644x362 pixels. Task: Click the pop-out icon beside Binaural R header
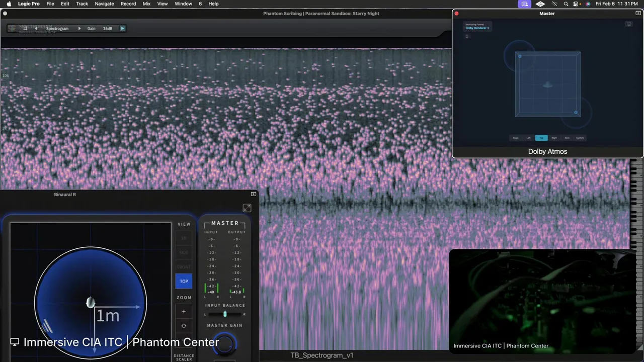(254, 194)
